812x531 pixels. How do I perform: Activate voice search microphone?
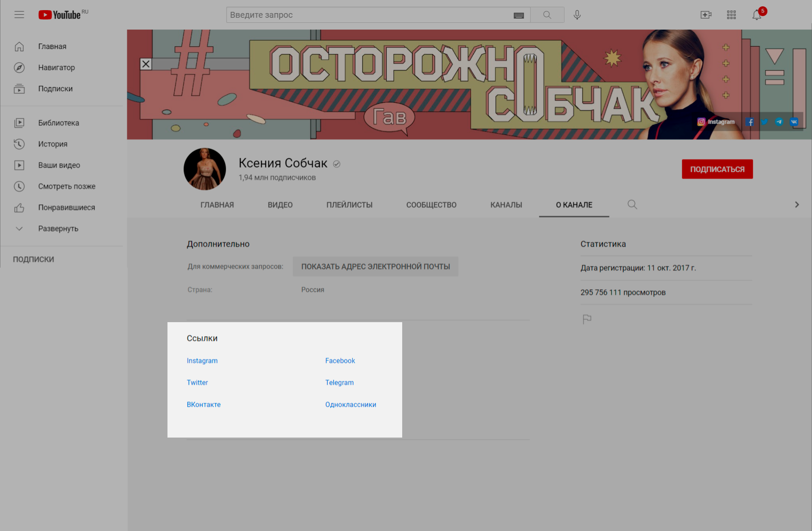(x=577, y=15)
